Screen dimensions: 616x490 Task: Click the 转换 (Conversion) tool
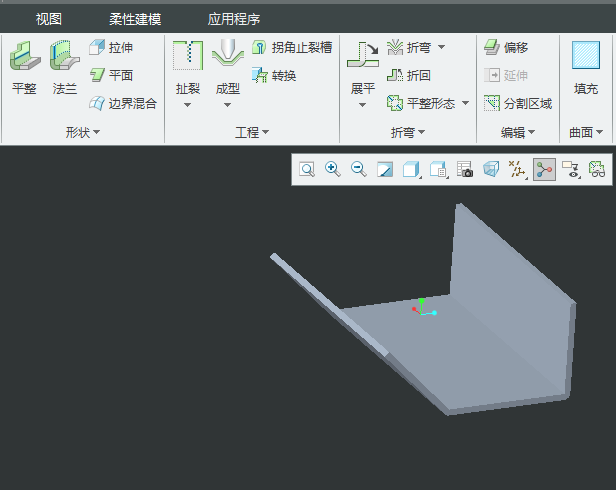[274, 75]
